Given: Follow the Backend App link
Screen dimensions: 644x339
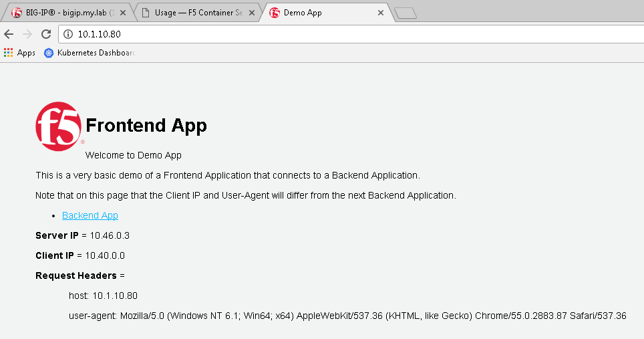Looking at the screenshot, I should (90, 215).
